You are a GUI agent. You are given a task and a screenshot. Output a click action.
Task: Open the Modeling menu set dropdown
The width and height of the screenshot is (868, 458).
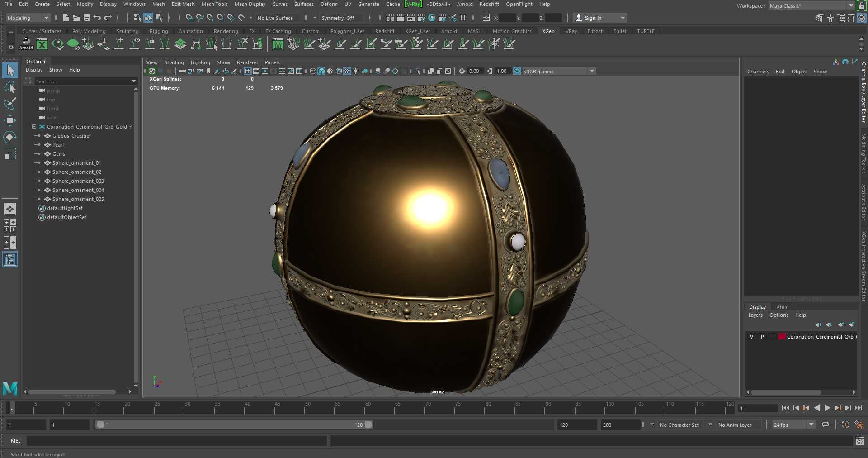tap(28, 18)
